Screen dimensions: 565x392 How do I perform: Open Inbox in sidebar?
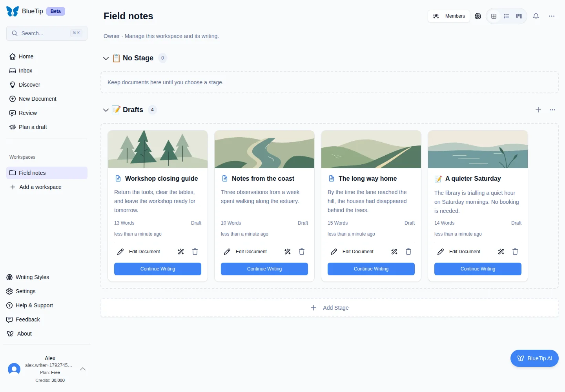click(x=47, y=71)
